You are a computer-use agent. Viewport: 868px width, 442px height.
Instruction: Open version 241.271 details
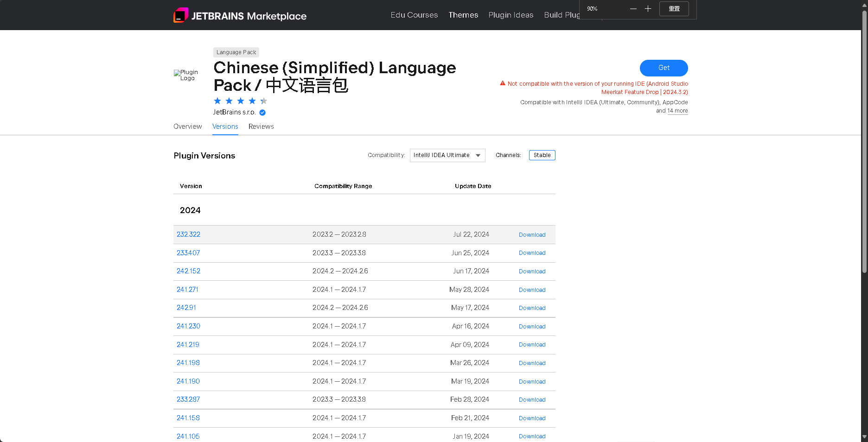point(187,290)
